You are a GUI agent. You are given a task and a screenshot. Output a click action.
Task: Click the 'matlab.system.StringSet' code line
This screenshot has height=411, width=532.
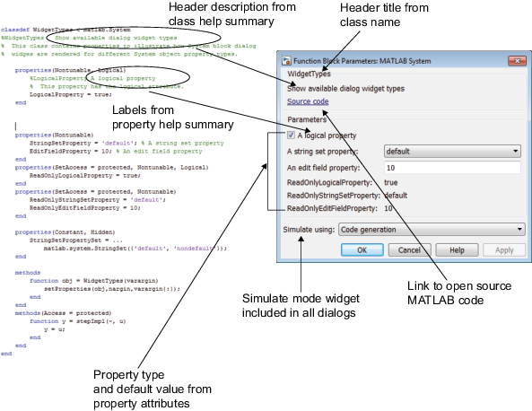tap(135, 249)
